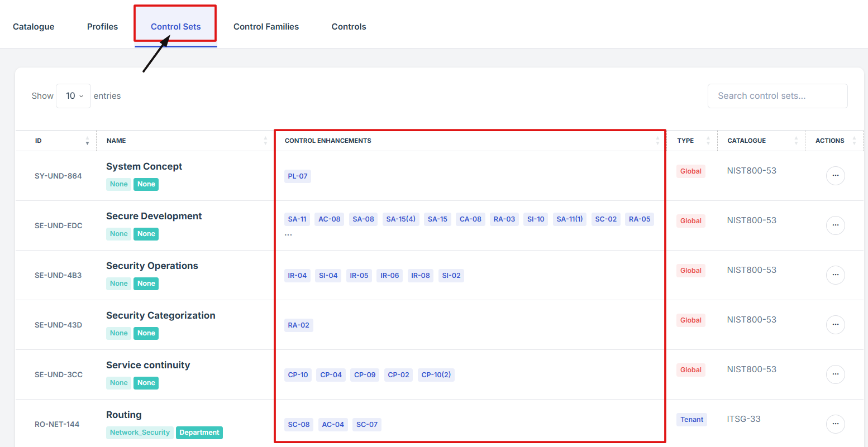
Task: Click the Tenant type badge
Action: pos(691,420)
